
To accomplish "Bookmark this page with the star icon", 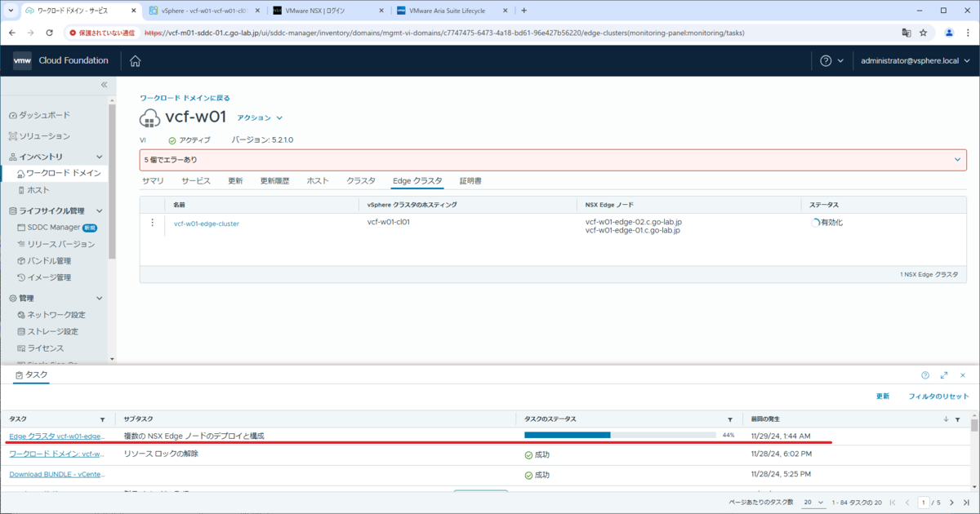I will [924, 33].
